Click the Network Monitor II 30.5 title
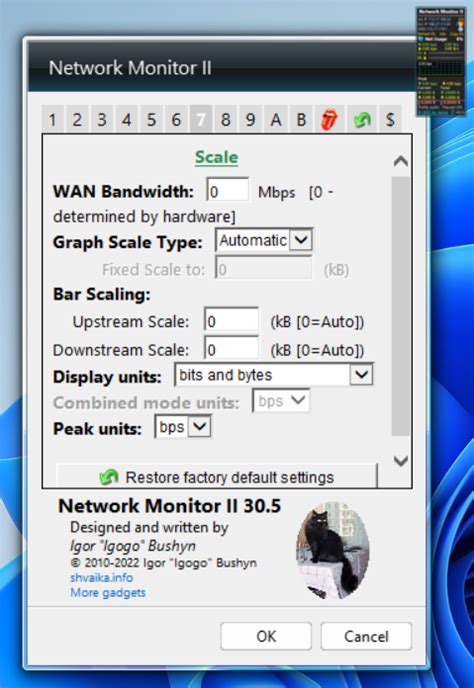Viewport: 474px width, 688px height. (169, 506)
